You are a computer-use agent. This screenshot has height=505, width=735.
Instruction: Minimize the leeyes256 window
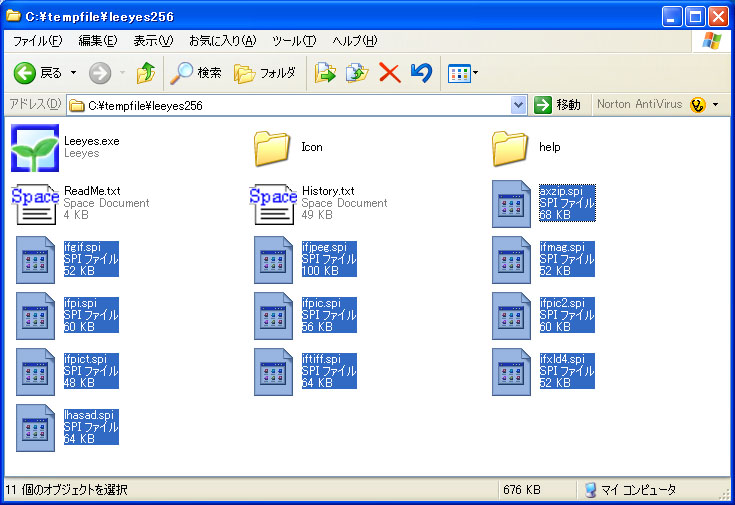pyautogui.click(x=672, y=17)
